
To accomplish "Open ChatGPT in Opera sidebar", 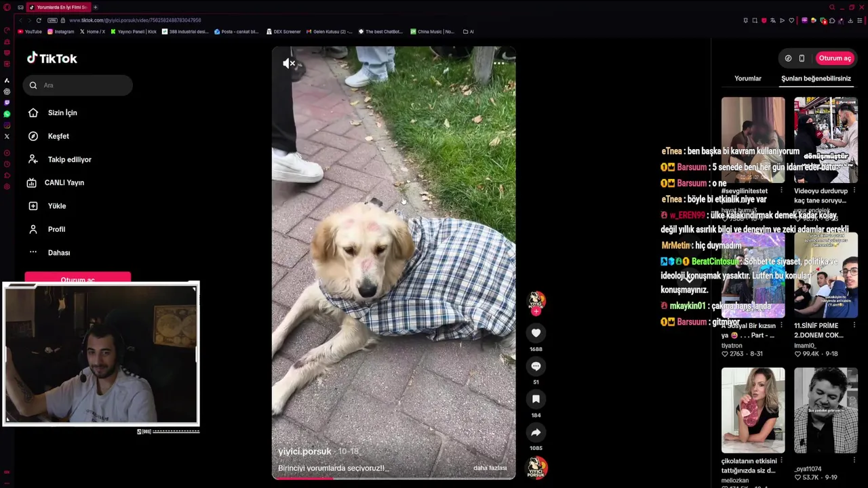I will pos(7,91).
